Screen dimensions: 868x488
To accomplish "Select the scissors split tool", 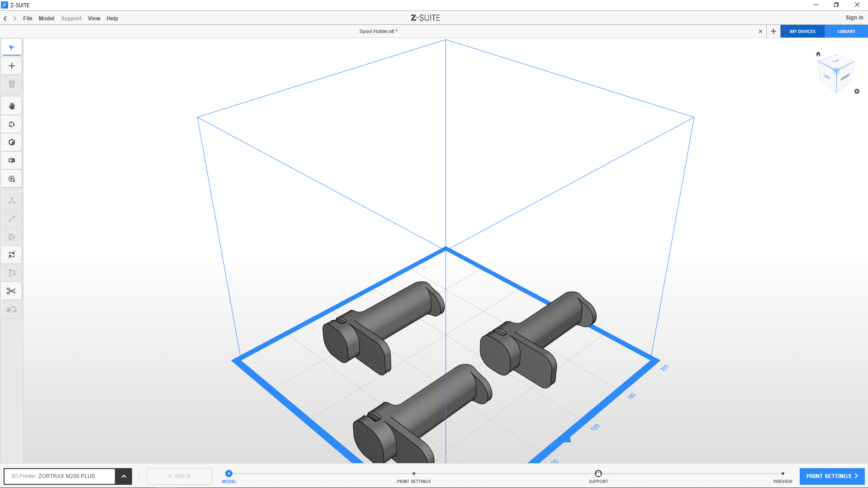I will point(12,291).
